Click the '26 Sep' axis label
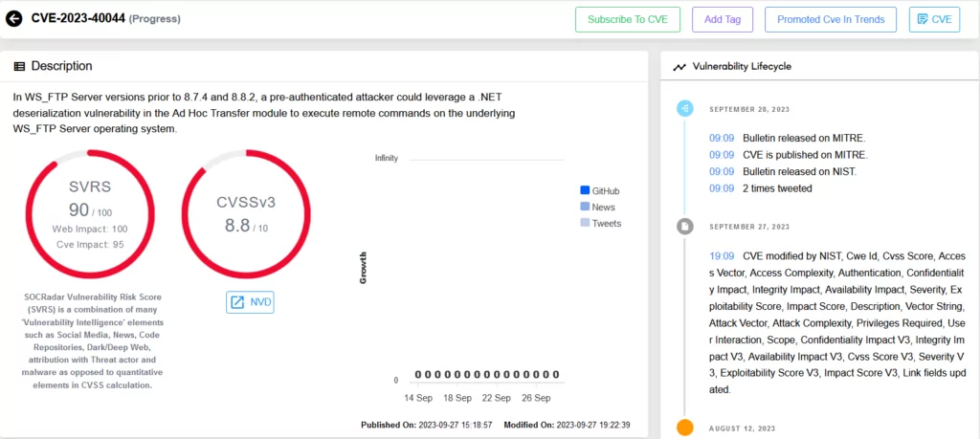 536,398
